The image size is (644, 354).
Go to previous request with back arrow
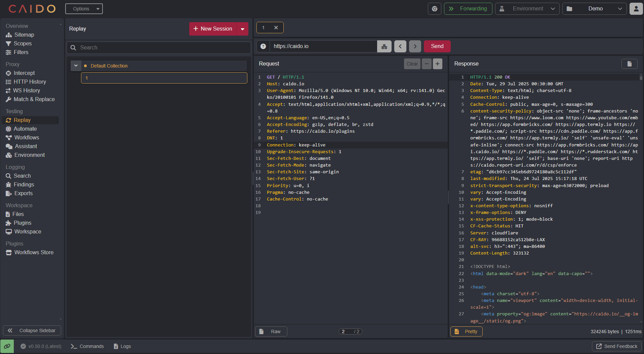400,46
